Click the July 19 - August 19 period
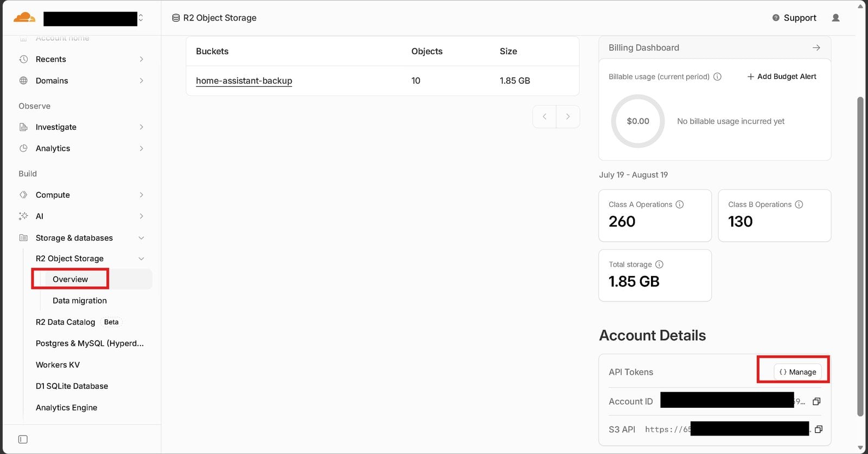The height and width of the screenshot is (454, 868). [633, 175]
